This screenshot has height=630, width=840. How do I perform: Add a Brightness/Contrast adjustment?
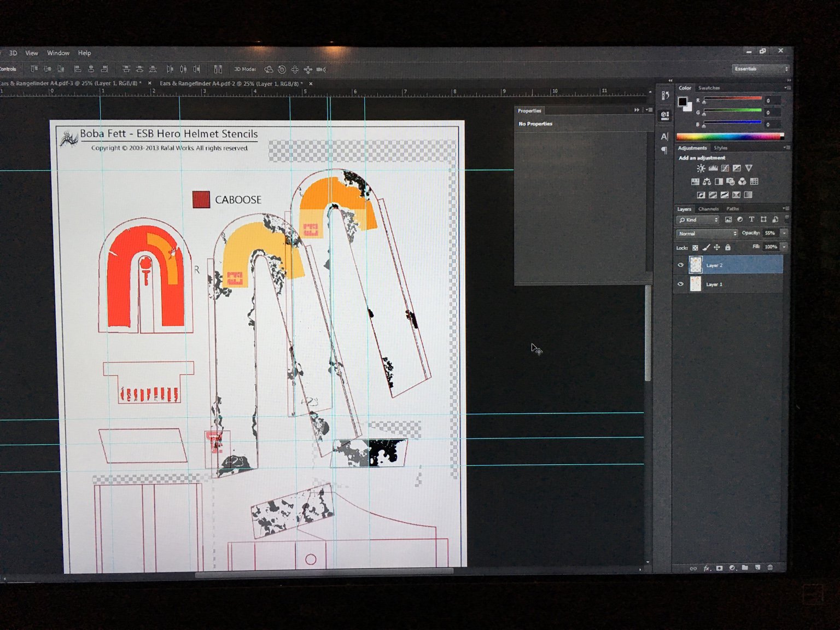coord(701,168)
